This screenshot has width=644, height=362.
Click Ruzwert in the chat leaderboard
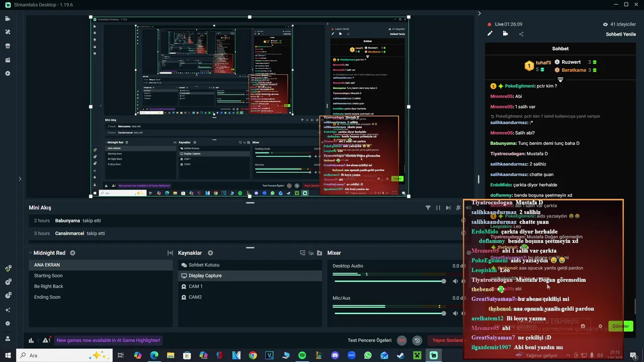click(x=571, y=62)
